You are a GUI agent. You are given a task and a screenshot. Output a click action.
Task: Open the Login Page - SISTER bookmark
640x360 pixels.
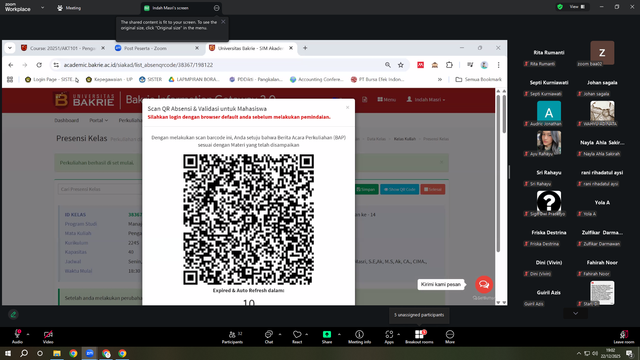51,80
